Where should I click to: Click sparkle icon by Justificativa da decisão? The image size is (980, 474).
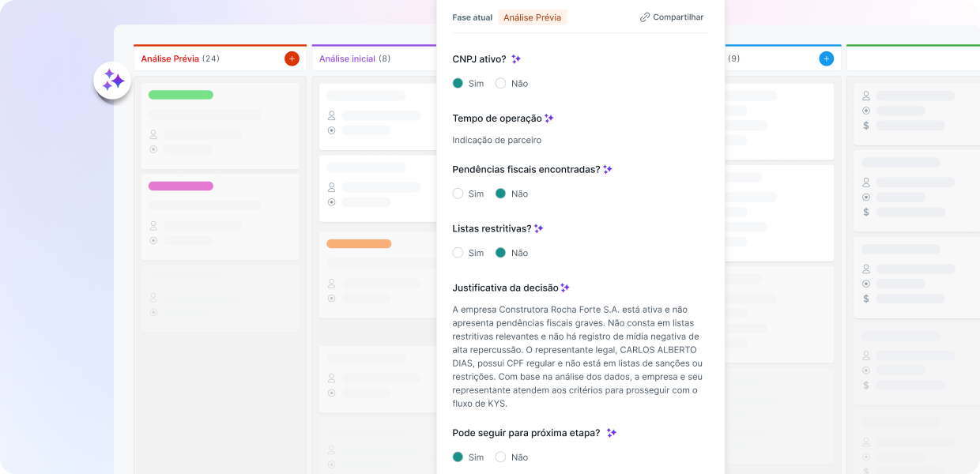[565, 288]
